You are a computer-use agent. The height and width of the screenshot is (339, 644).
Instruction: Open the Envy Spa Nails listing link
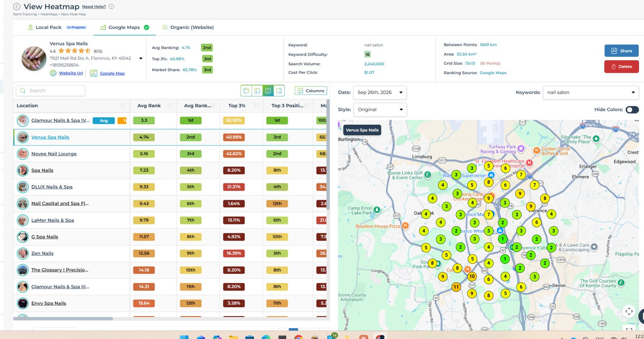[x=49, y=303]
